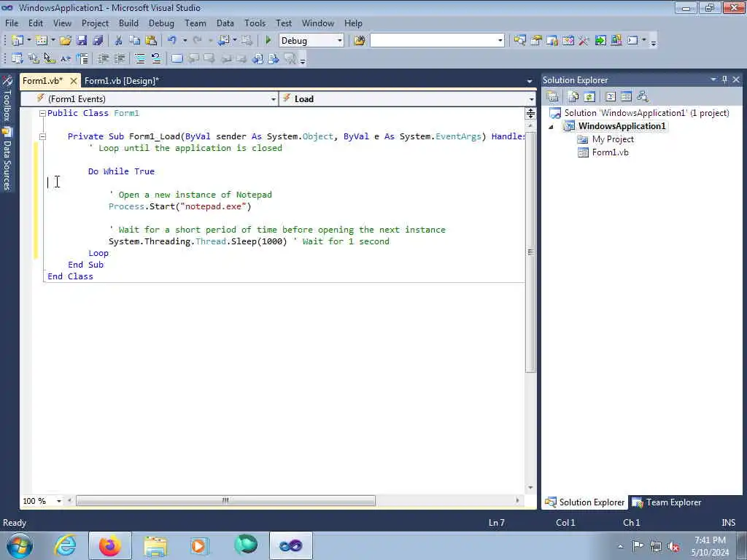Viewport: 747px width, 560px height.
Task: Open Internet Explorer from the taskbar
Action: pyautogui.click(x=65, y=545)
